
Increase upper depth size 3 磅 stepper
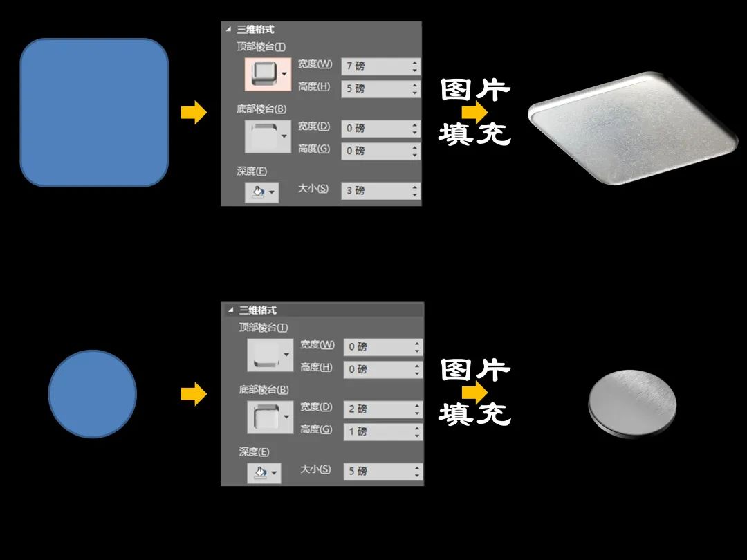click(x=414, y=187)
